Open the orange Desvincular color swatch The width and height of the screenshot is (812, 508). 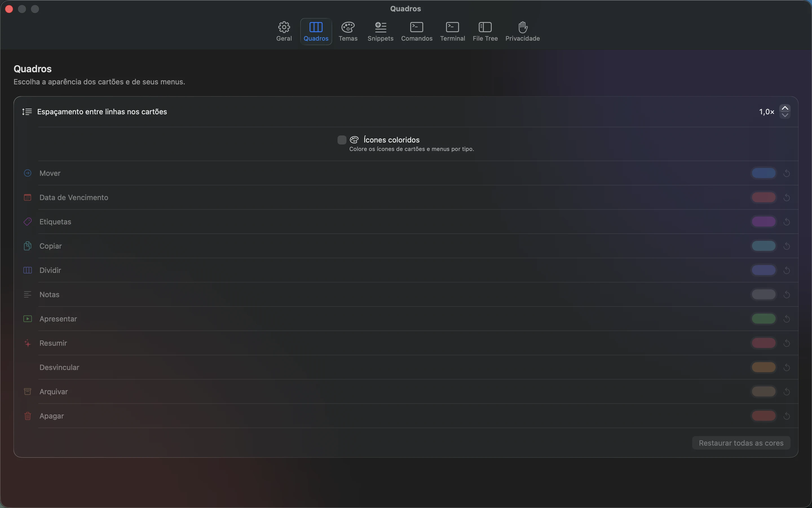[763, 367]
